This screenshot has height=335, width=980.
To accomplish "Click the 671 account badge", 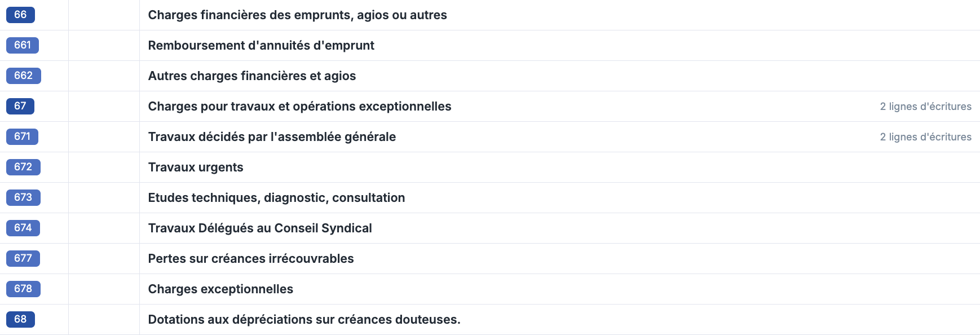I will point(23,137).
